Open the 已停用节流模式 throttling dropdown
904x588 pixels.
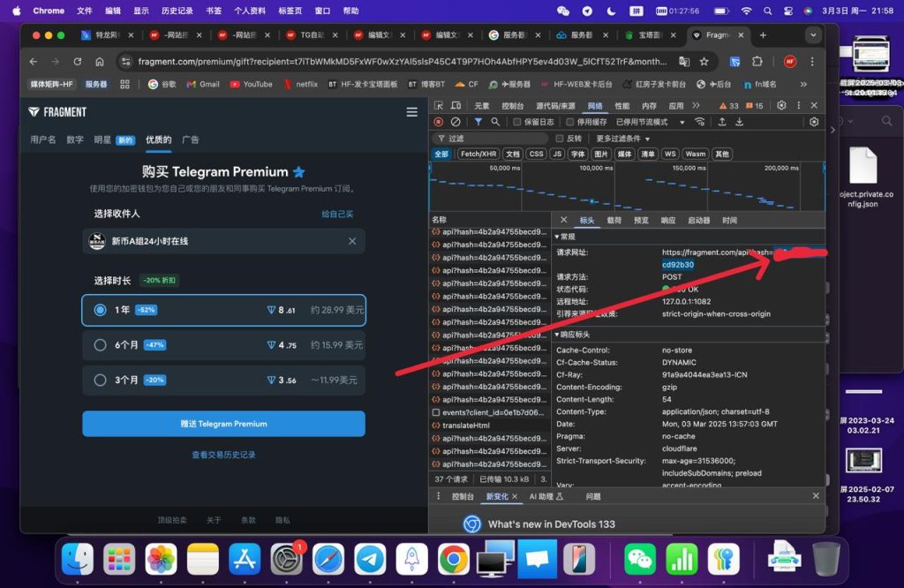pos(647,122)
